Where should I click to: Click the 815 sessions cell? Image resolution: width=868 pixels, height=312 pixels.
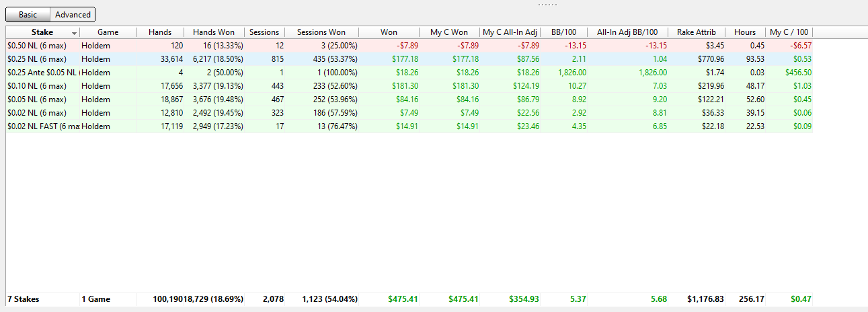click(264, 59)
